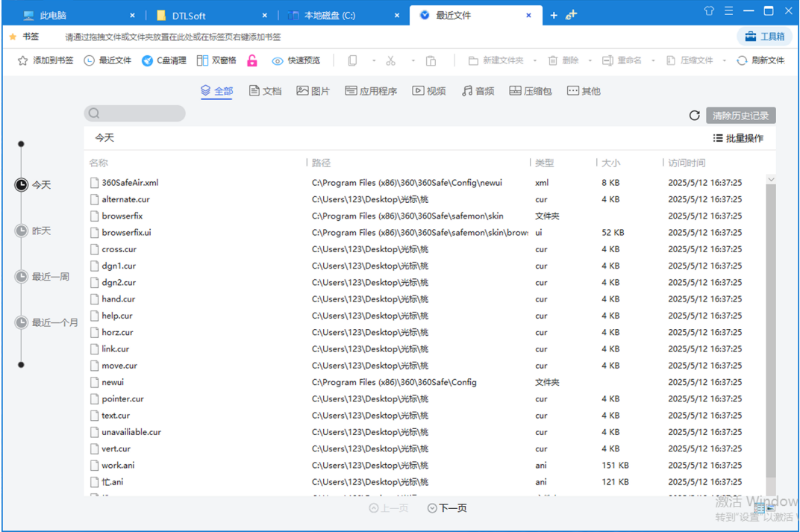Open the title bar hamburger menu
800x532 pixels.
tap(728, 11)
